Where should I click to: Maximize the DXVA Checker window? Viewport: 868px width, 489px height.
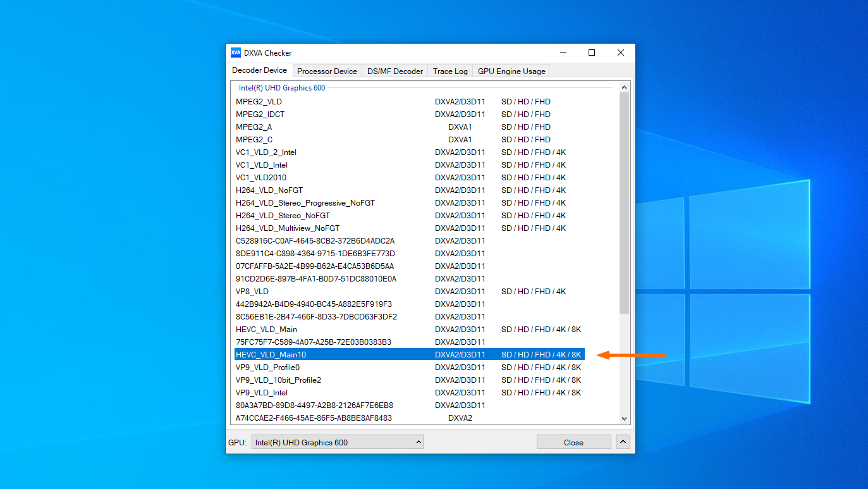[592, 53]
